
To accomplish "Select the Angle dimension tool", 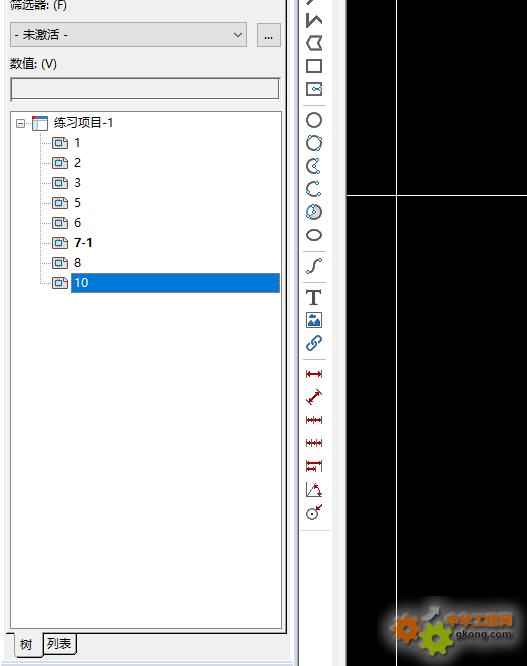I will point(314,490).
